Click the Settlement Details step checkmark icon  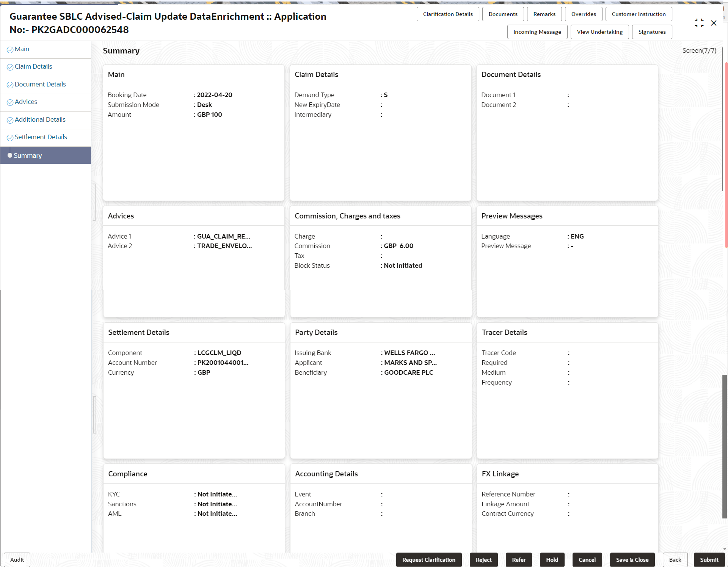[x=10, y=138]
